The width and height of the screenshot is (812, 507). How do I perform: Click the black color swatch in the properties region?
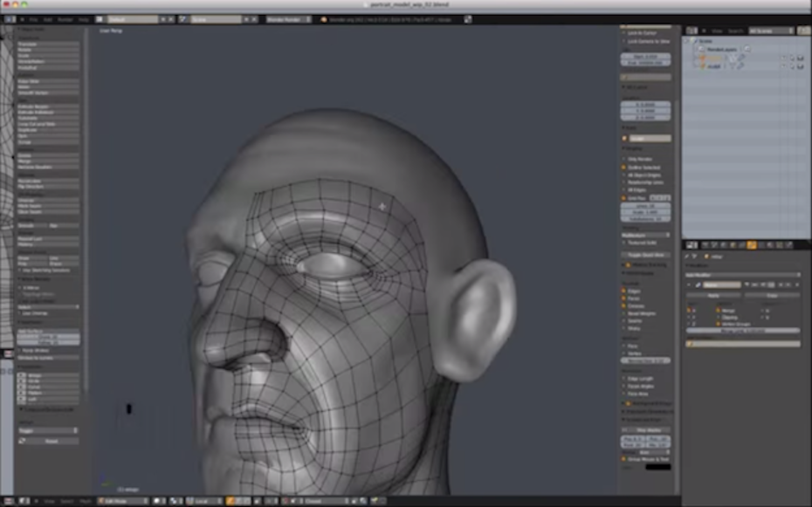click(x=657, y=467)
